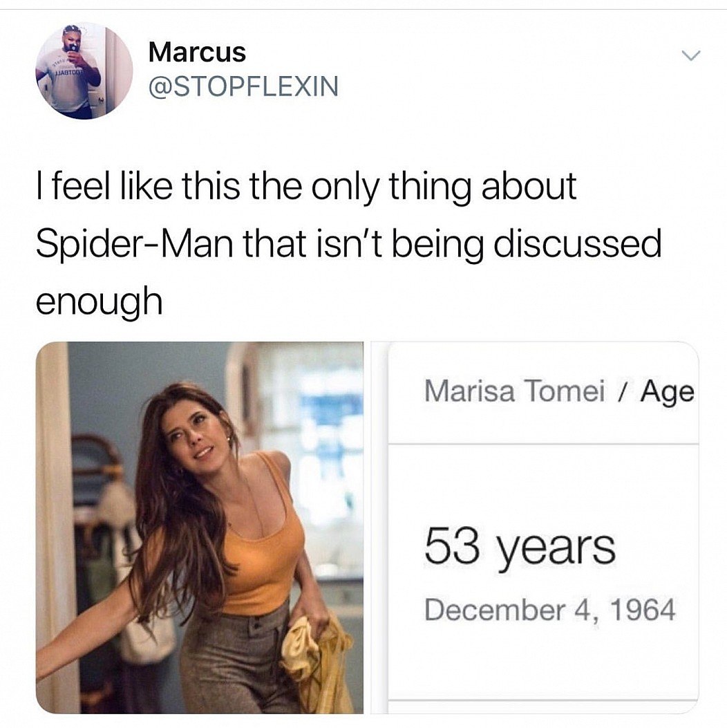Click the December 4, 1964 date
The width and height of the screenshot is (727, 728).
550,610
